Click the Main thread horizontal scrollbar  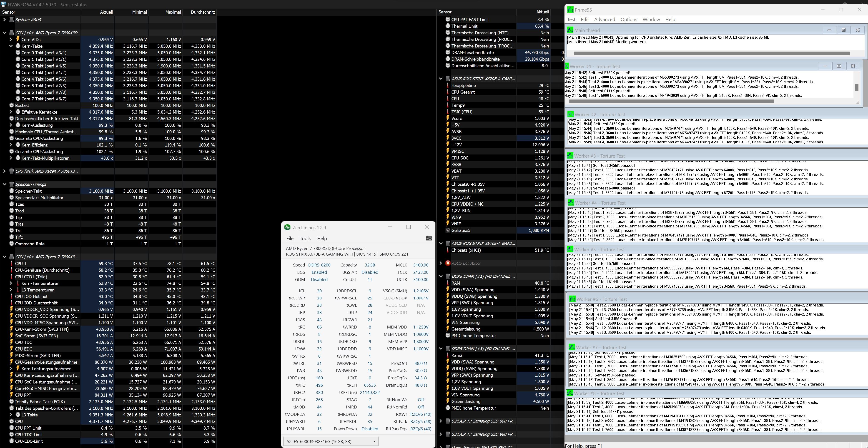click(x=712, y=53)
